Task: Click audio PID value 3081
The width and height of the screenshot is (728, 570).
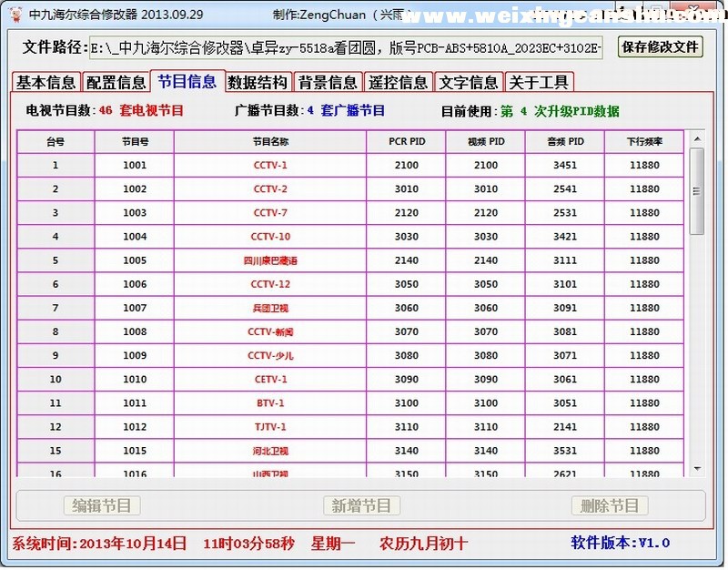Action: tap(565, 331)
